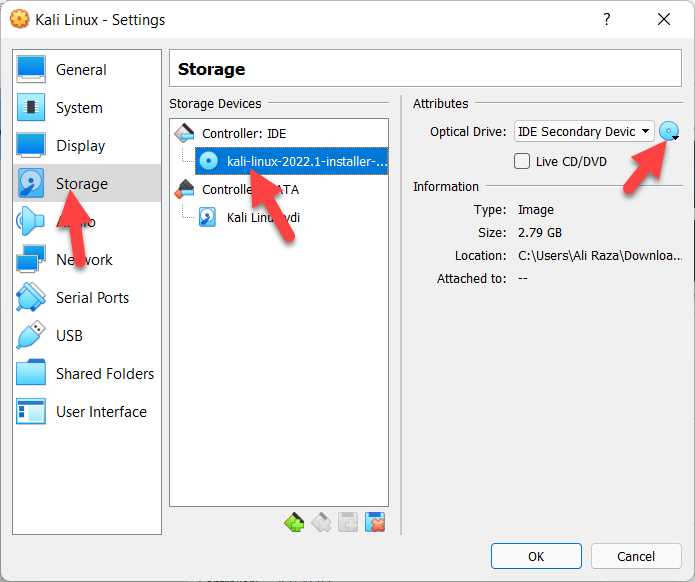This screenshot has height=582, width=695.
Task: Enable the Live CD/DVD checkbox
Action: point(522,161)
